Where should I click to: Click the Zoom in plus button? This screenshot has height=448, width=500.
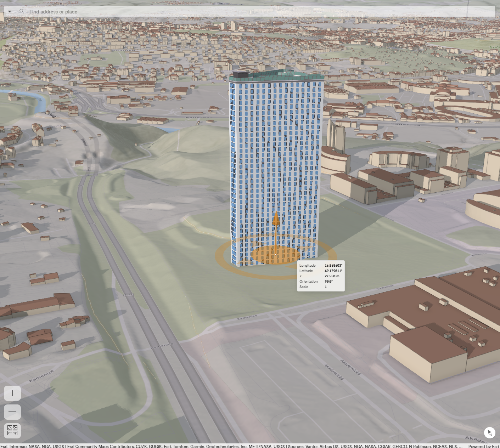click(12, 393)
